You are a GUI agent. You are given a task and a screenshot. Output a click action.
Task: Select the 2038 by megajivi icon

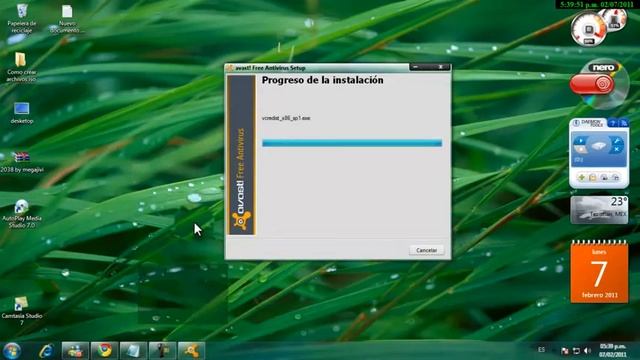click(22, 162)
